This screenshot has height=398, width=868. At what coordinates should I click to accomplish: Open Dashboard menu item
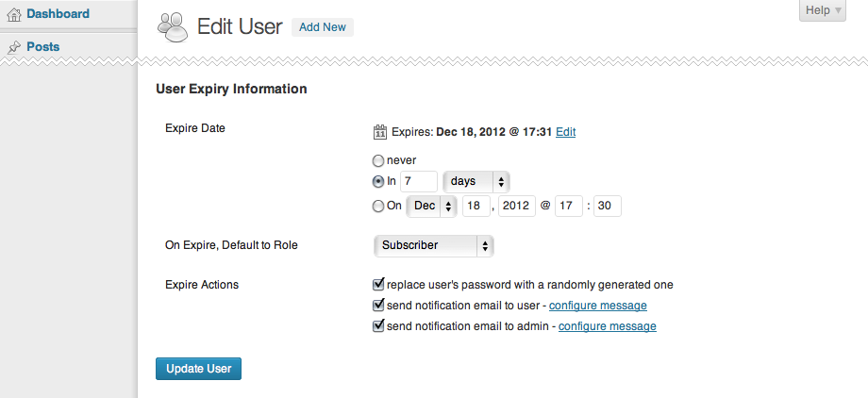(58, 14)
